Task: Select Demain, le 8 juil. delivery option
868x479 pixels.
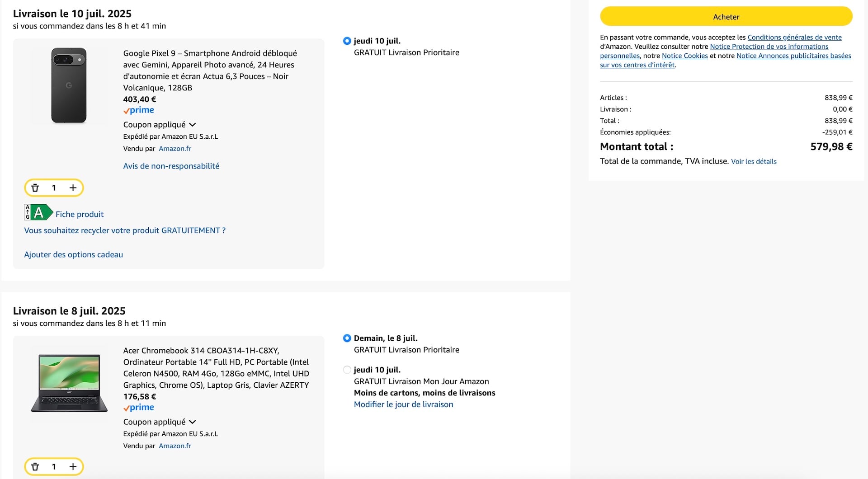Action: point(347,338)
